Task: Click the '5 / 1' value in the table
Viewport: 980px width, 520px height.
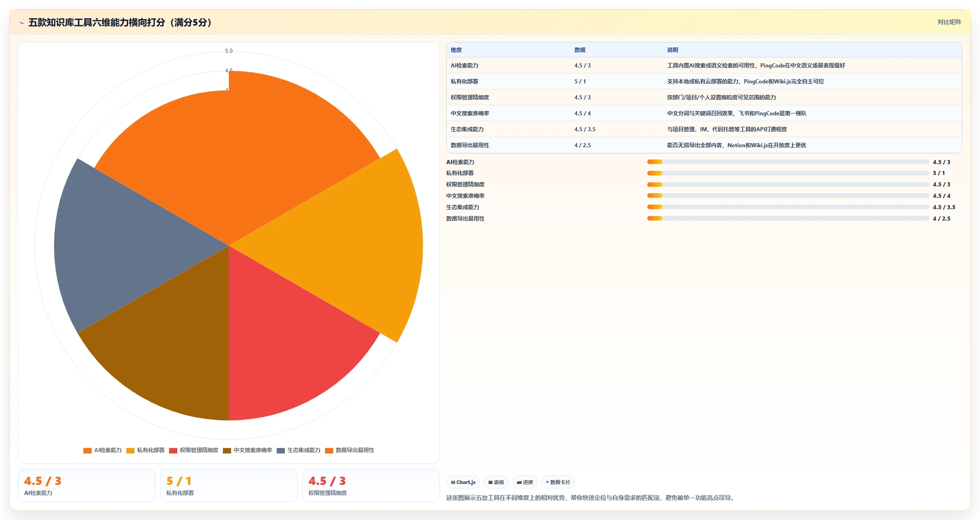Action: pyautogui.click(x=580, y=82)
